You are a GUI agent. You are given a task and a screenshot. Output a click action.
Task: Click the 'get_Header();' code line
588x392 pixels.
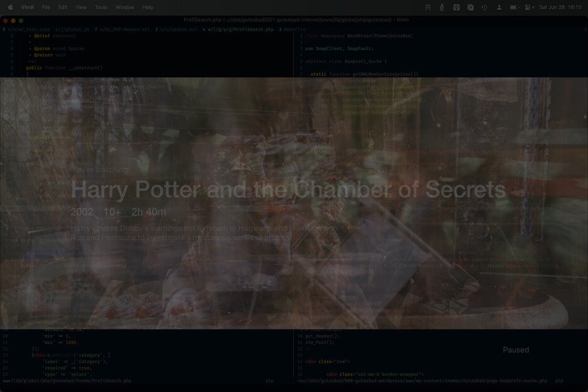pyautogui.click(x=322, y=336)
